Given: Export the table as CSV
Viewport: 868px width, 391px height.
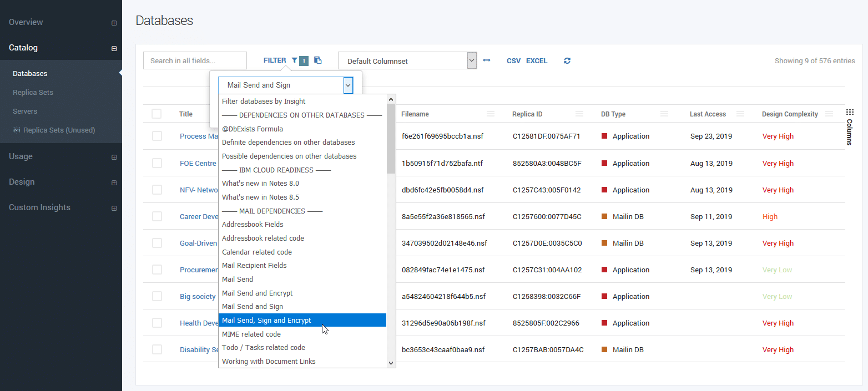Looking at the screenshot, I should click(x=513, y=61).
